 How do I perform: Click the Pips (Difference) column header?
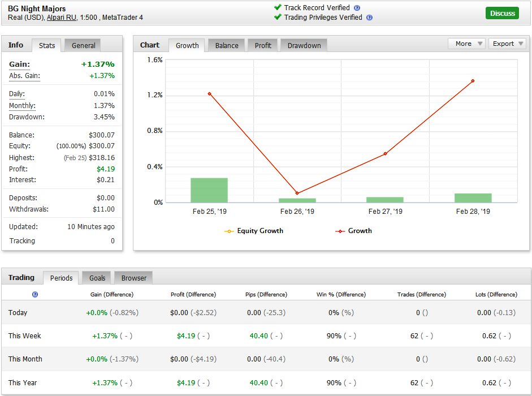point(266,294)
